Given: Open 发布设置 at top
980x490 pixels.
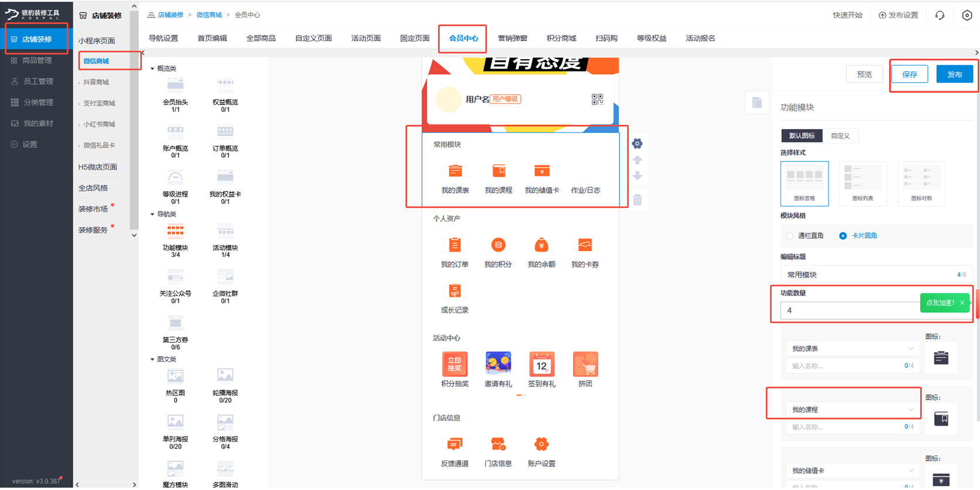Looking at the screenshot, I should [x=898, y=15].
